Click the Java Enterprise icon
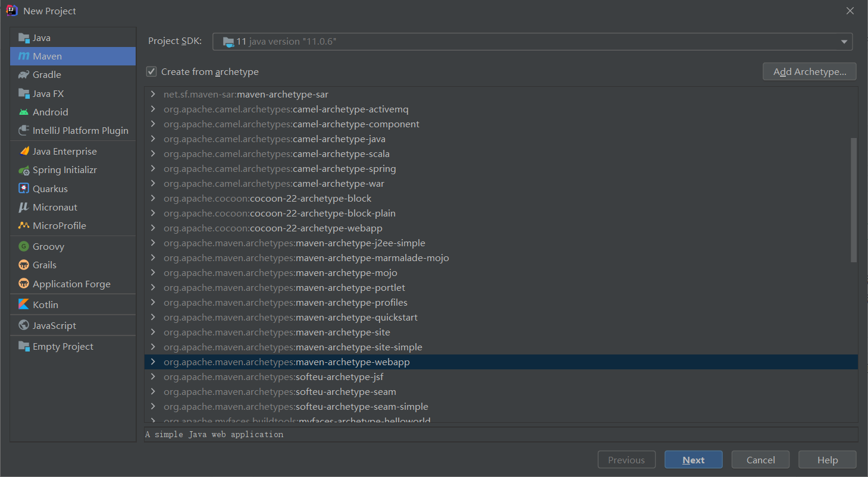 pos(24,151)
